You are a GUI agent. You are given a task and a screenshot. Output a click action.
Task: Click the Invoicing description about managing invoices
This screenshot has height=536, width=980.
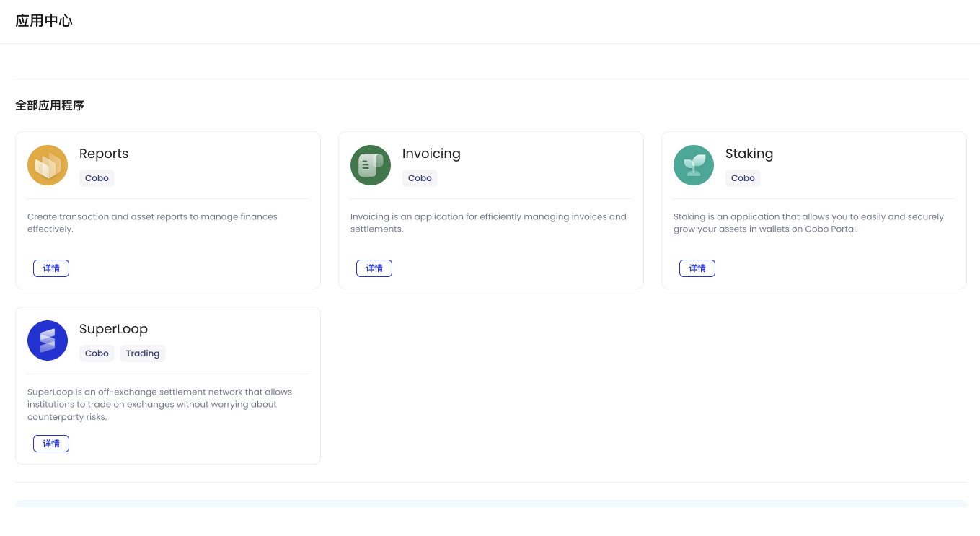pyautogui.click(x=488, y=223)
